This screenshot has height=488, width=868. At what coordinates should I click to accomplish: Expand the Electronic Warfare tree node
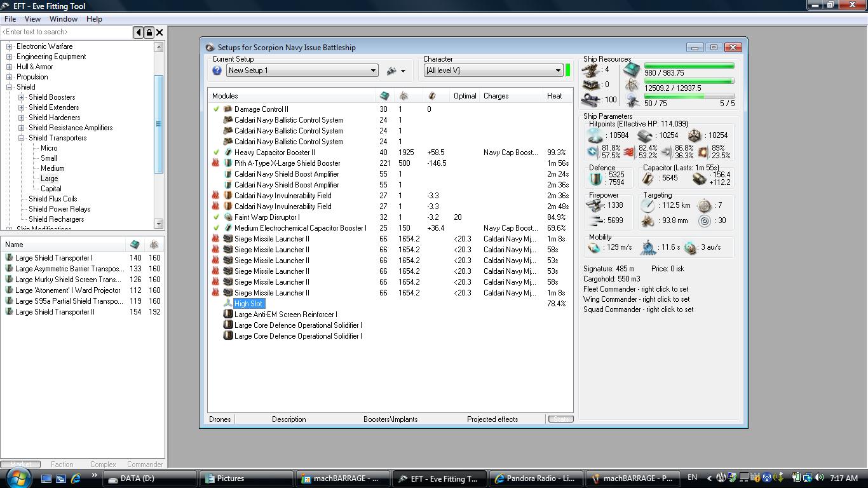pos(10,46)
